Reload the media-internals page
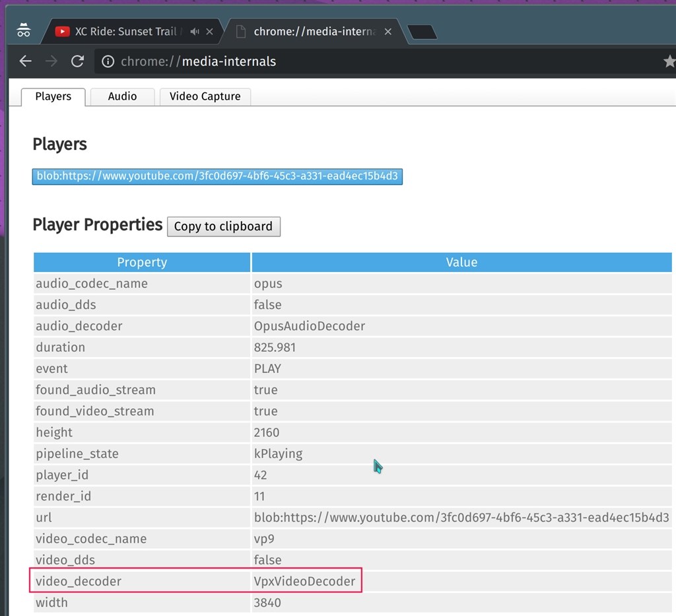 pos(77,61)
